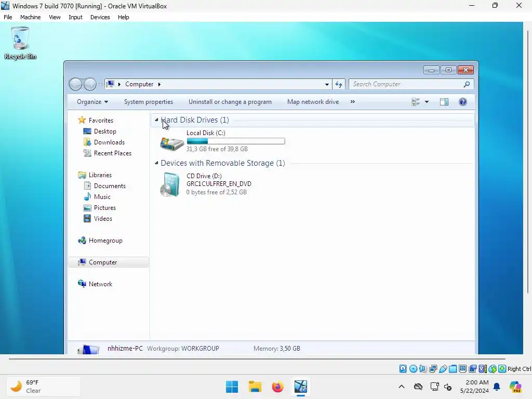Click VirtualBox mouse integration indicator

pyautogui.click(x=493, y=369)
